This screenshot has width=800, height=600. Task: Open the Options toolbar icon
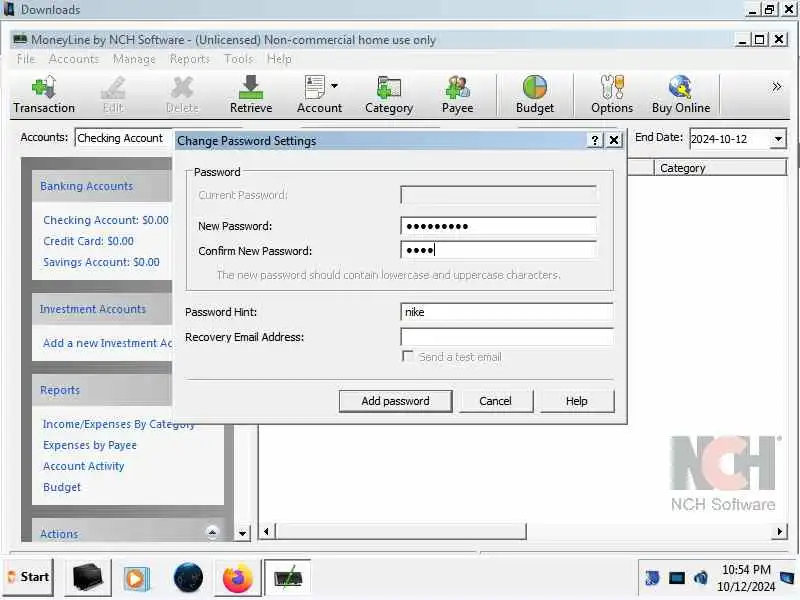[x=612, y=95]
